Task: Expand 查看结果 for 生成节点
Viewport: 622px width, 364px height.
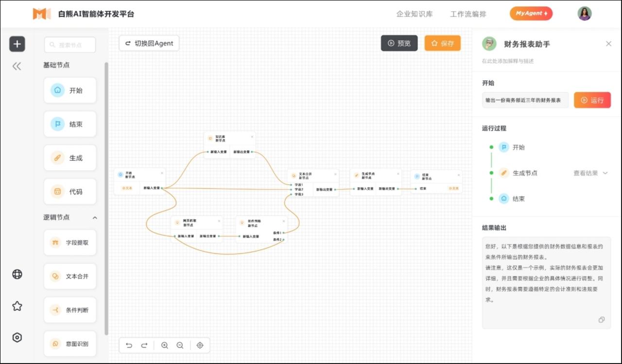Action: point(590,173)
